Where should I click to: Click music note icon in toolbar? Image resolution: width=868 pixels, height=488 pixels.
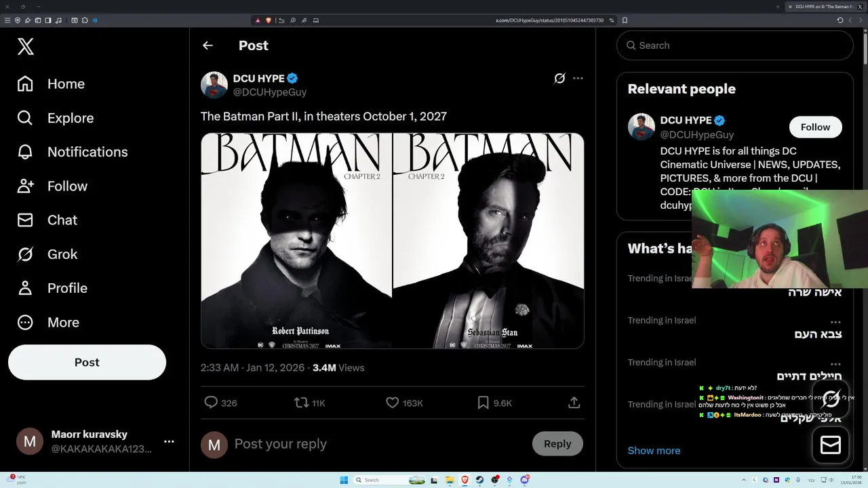58,20
